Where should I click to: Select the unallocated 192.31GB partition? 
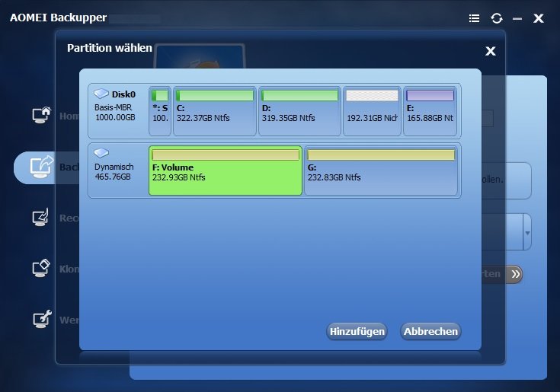click(372, 111)
